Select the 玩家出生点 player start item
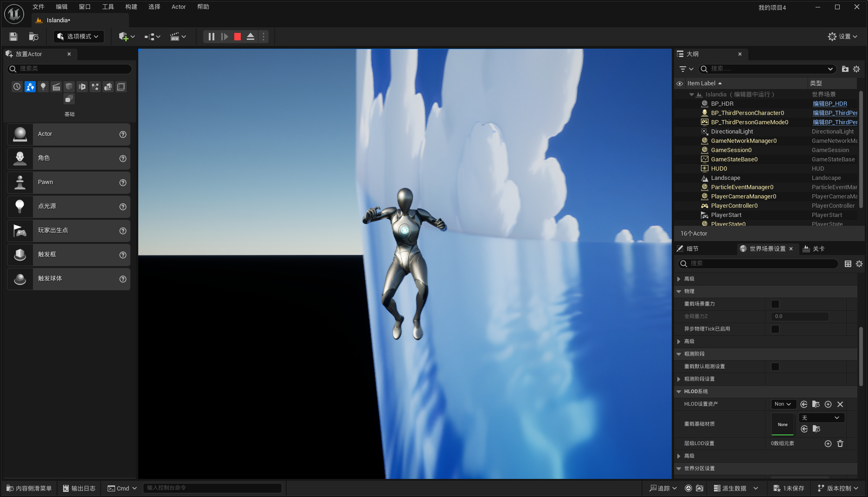Viewport: 868px width, 497px height. (69, 231)
